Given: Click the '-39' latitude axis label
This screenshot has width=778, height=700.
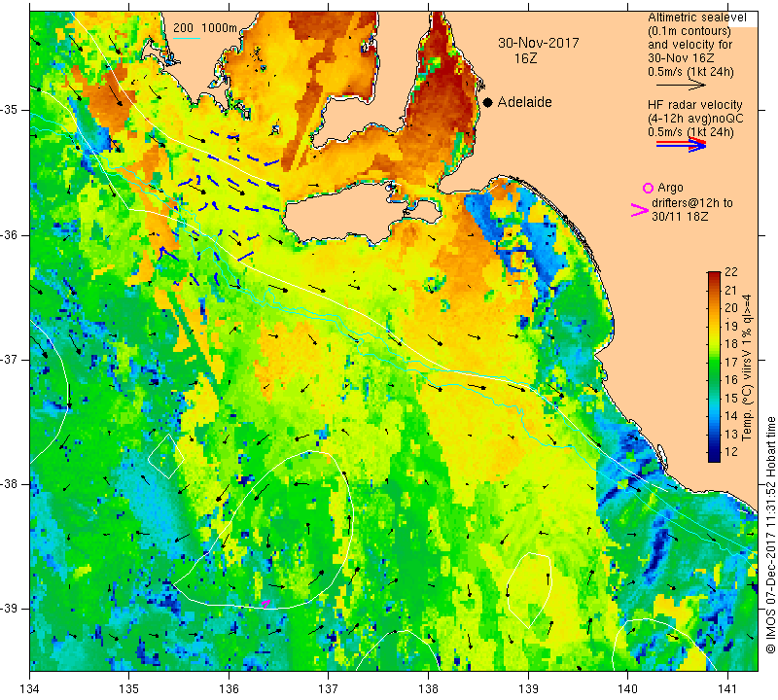Looking at the screenshot, I should point(9,609).
